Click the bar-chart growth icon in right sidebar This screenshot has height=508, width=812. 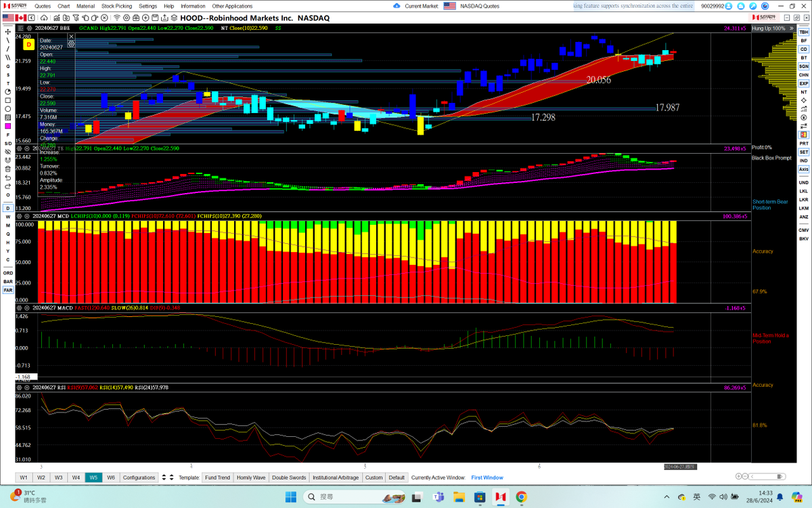tap(803, 108)
